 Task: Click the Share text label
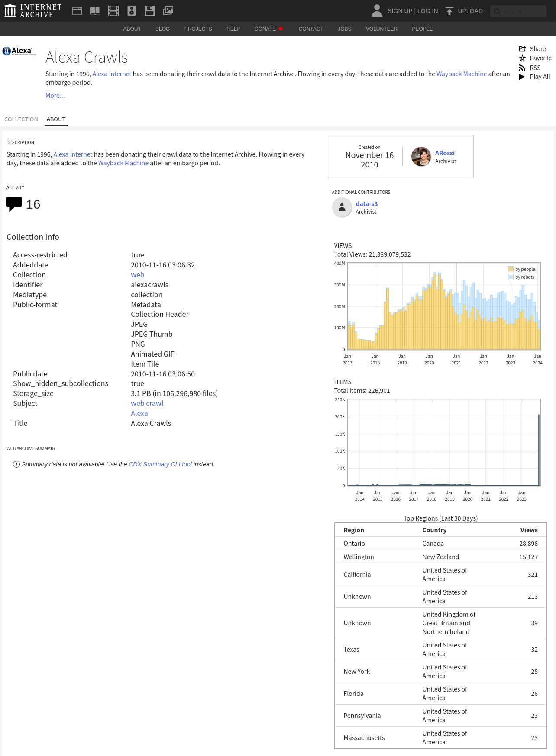pos(537,49)
